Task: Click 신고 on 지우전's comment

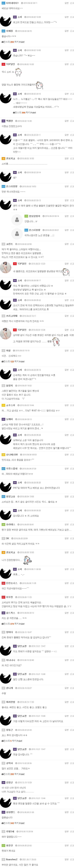Action: point(72,597)
